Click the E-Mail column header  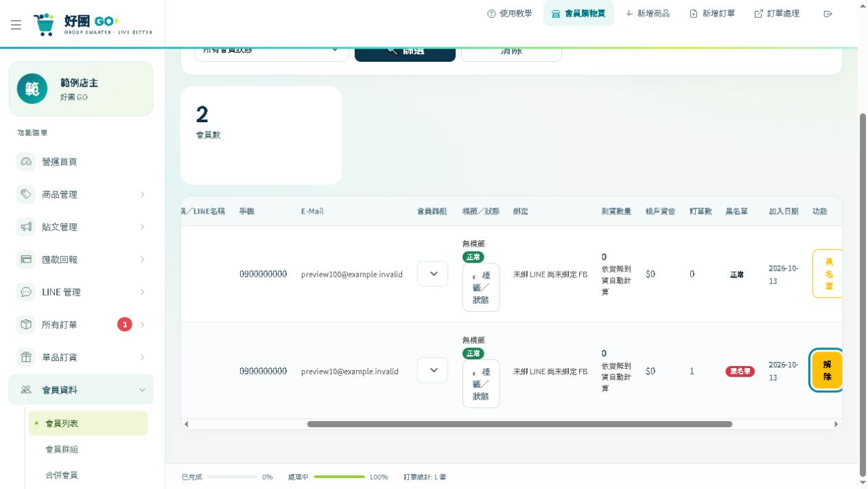pos(312,212)
